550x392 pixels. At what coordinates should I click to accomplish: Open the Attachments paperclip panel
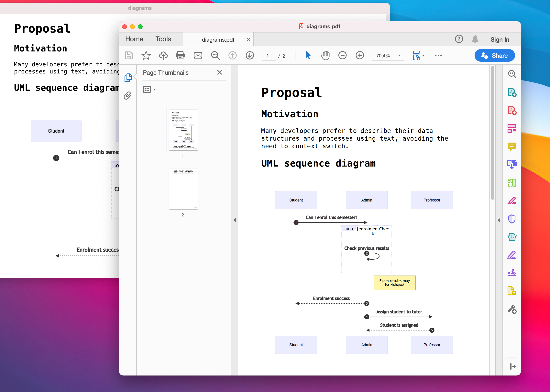point(128,96)
